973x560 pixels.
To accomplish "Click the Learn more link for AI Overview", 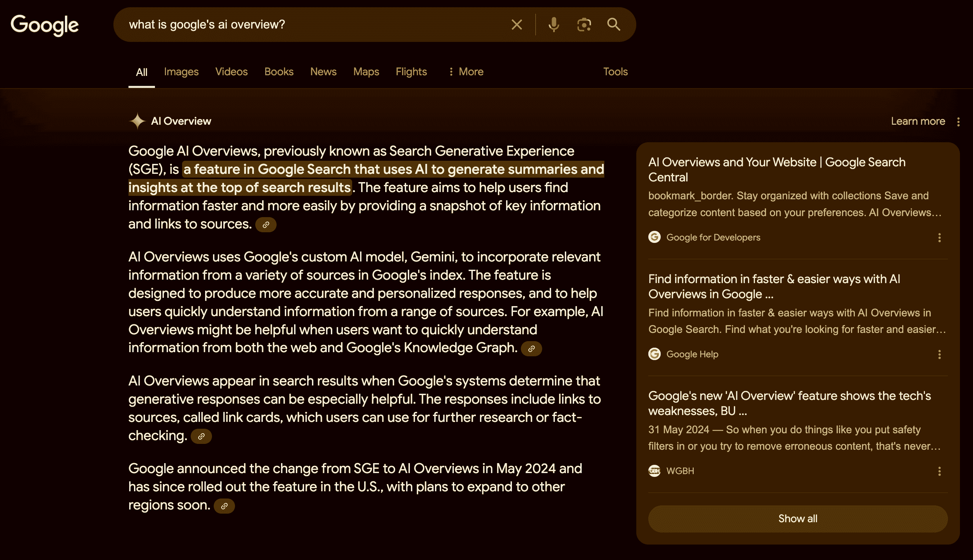I will pos(918,121).
